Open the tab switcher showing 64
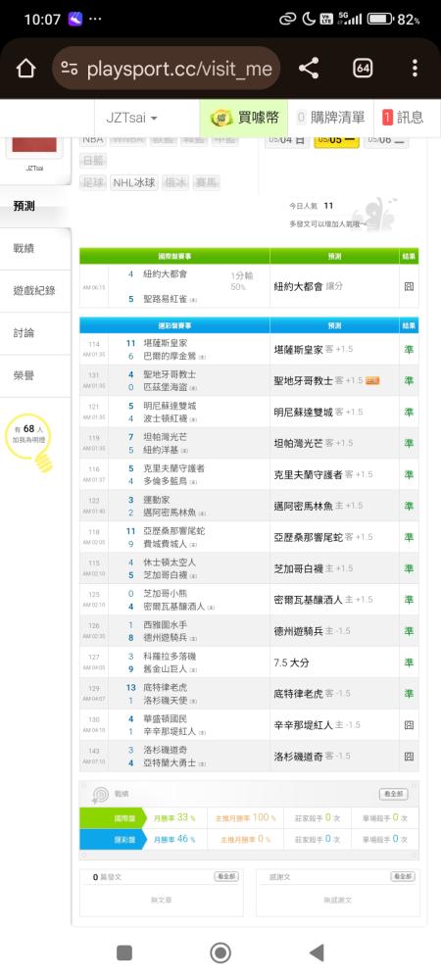Image resolution: width=441 pixels, height=980 pixels. click(363, 69)
